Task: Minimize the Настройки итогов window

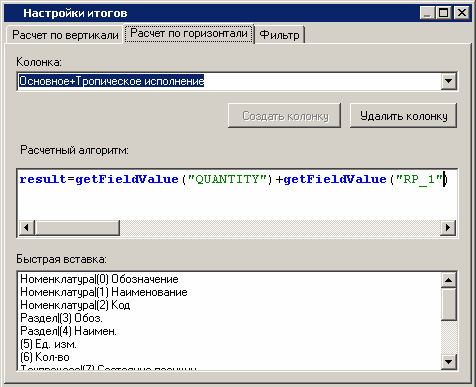Action: tap(428, 13)
